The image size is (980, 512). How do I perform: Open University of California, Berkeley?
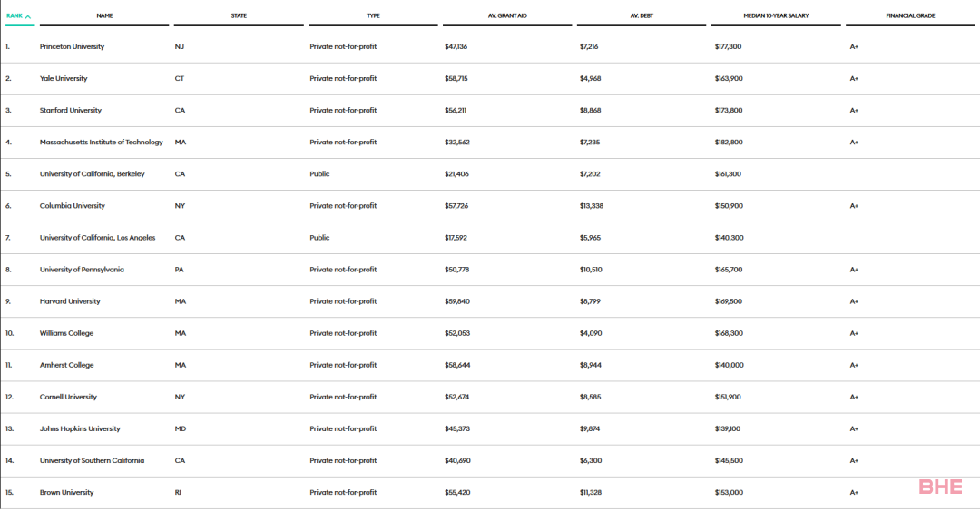click(92, 174)
